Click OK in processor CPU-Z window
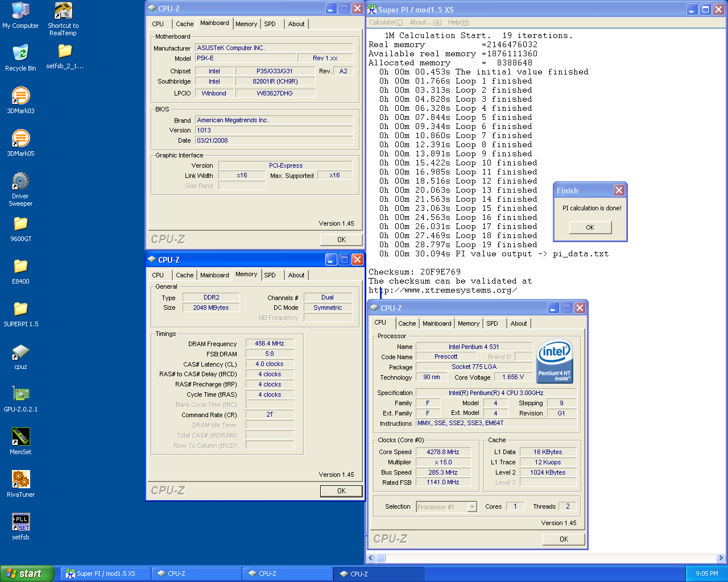 coord(564,539)
